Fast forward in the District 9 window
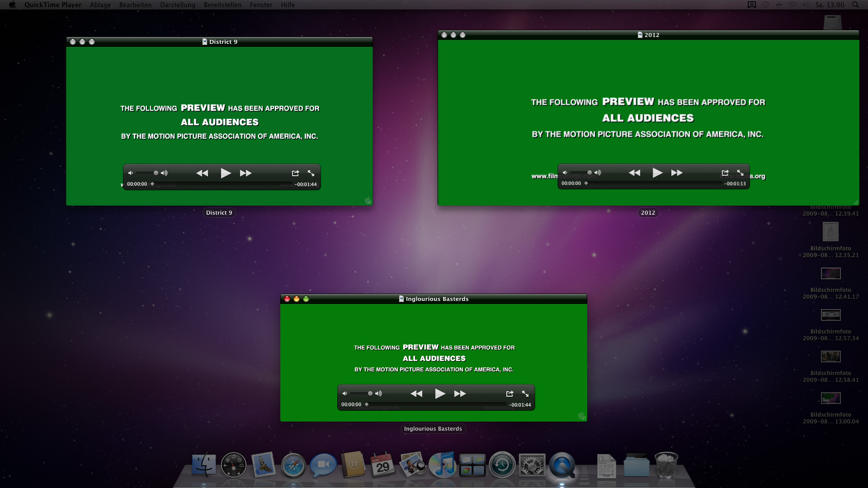Screen dimensions: 868x488 click(x=245, y=173)
